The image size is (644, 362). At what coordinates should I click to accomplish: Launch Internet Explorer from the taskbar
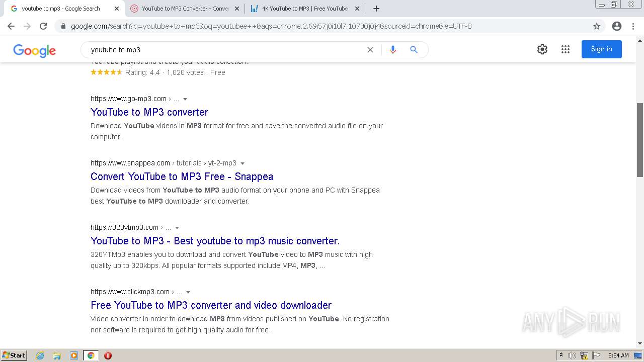click(40, 355)
